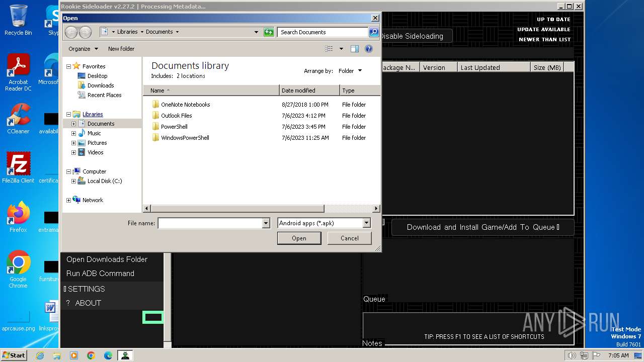
Task: Sort by Name column header
Action: point(211,90)
